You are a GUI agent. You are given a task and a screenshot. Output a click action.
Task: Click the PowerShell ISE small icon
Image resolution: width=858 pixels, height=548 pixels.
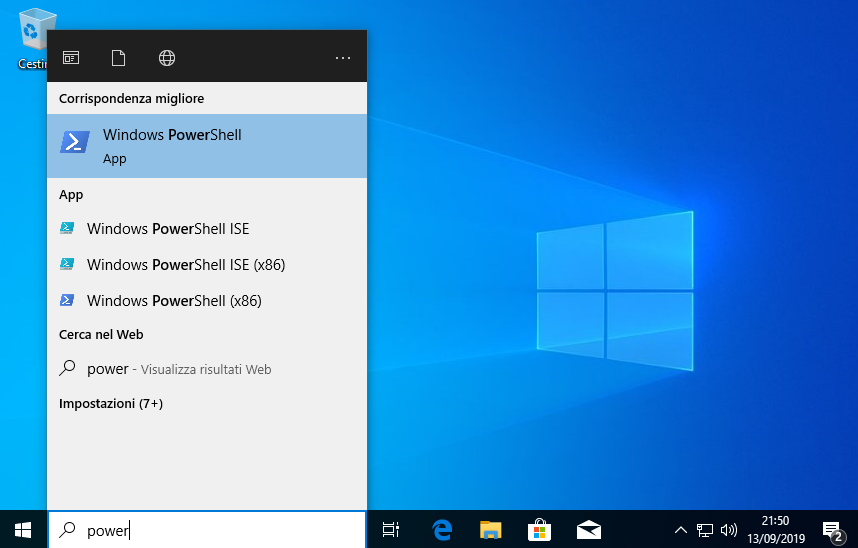pyautogui.click(x=67, y=228)
